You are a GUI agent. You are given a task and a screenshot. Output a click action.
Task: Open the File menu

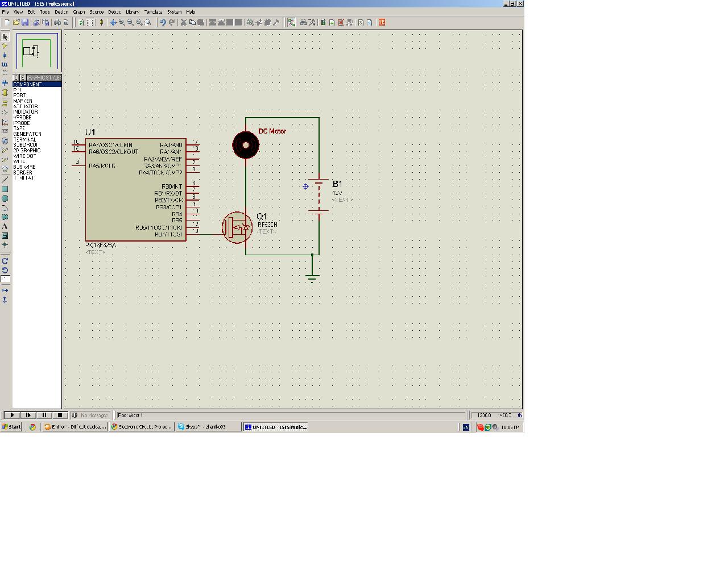click(x=5, y=11)
